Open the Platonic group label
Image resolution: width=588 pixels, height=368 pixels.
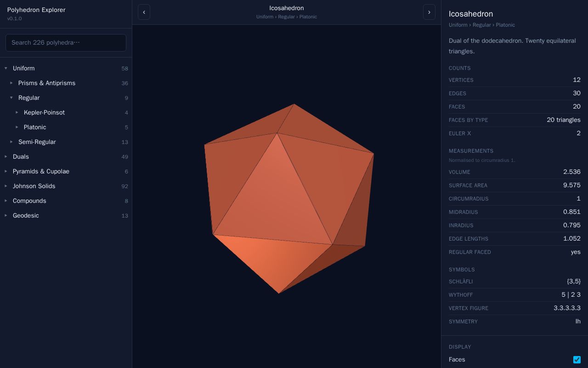point(35,127)
